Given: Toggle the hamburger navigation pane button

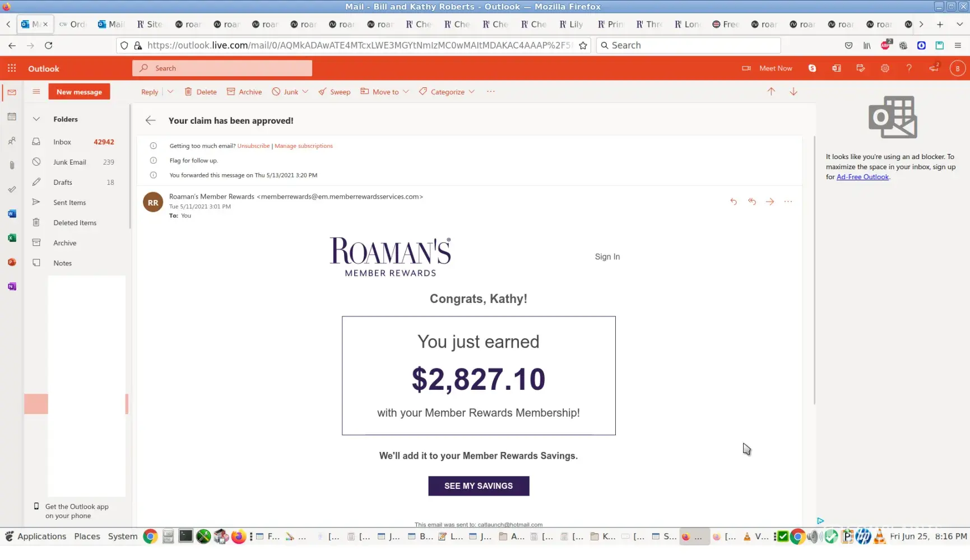Looking at the screenshot, I should [36, 92].
